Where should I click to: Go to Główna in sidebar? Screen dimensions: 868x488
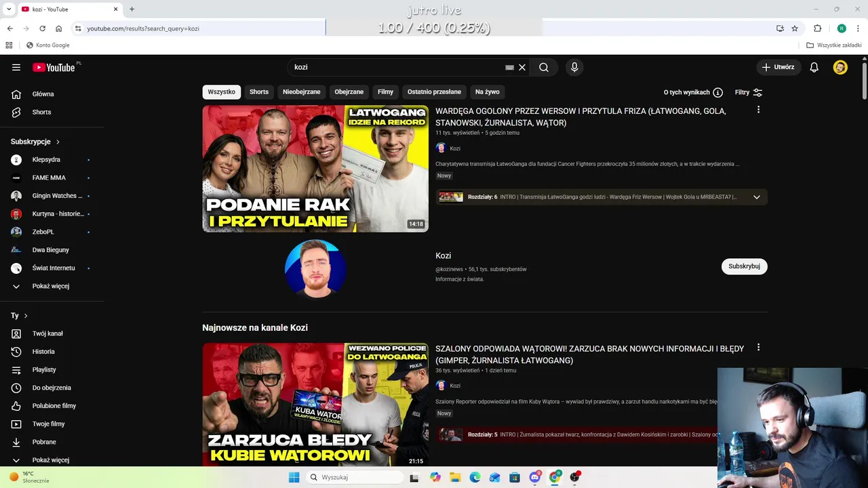(x=52, y=94)
